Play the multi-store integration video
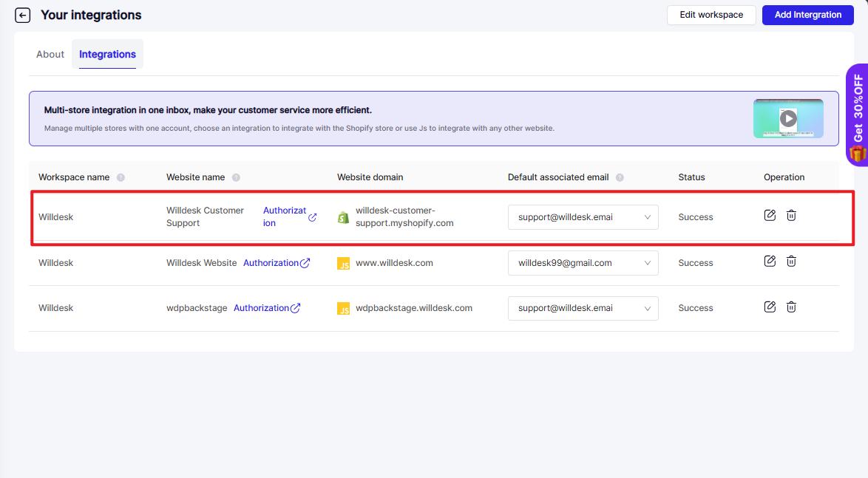The image size is (868, 478). click(788, 118)
